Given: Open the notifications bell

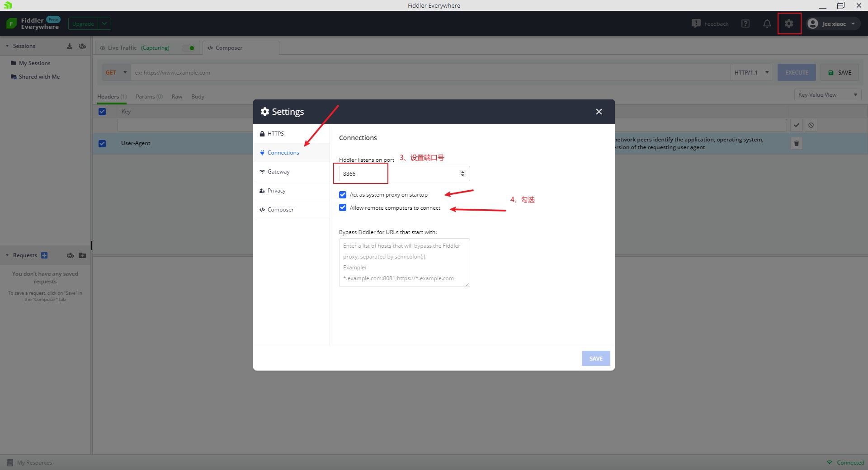Looking at the screenshot, I should pos(767,23).
